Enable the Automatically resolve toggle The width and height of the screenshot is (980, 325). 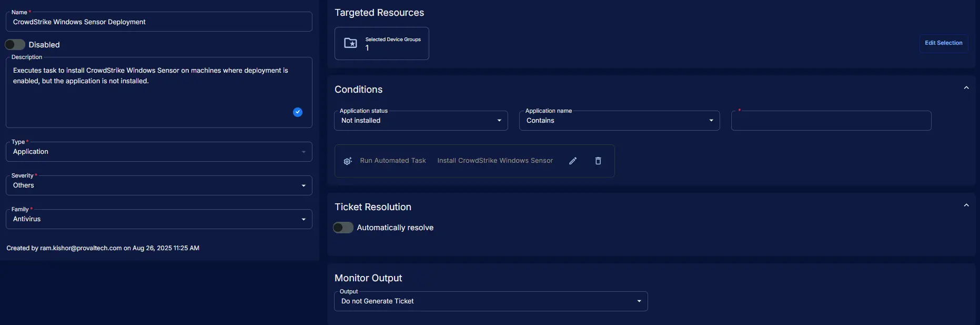click(343, 228)
